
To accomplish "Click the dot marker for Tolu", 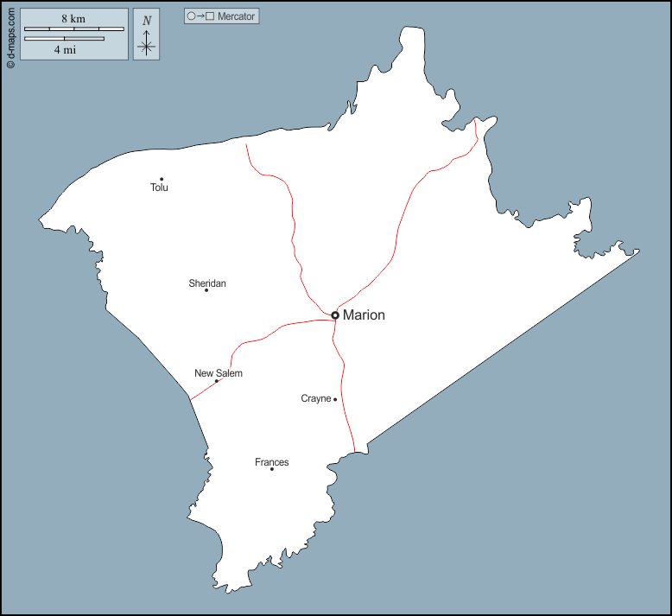I will click(162, 179).
